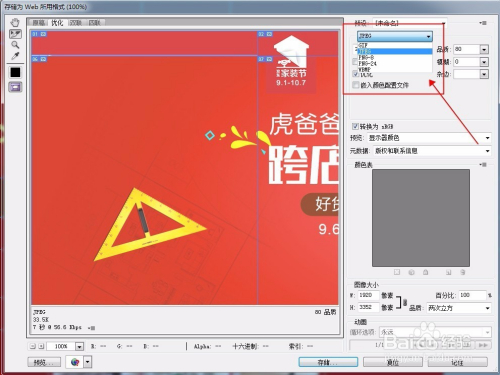
Task: Open the JPEG file format dropdown
Action: [395, 36]
